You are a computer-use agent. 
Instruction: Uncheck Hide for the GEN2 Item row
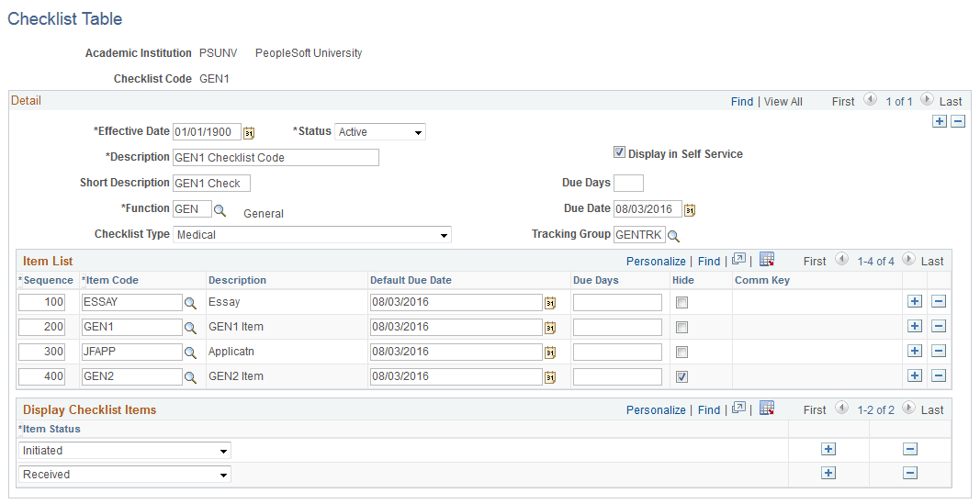681,377
